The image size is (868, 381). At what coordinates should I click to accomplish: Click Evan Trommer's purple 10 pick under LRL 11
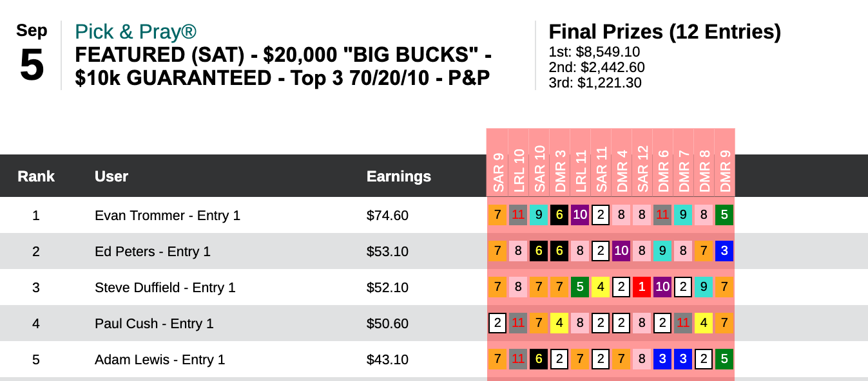pyautogui.click(x=580, y=215)
